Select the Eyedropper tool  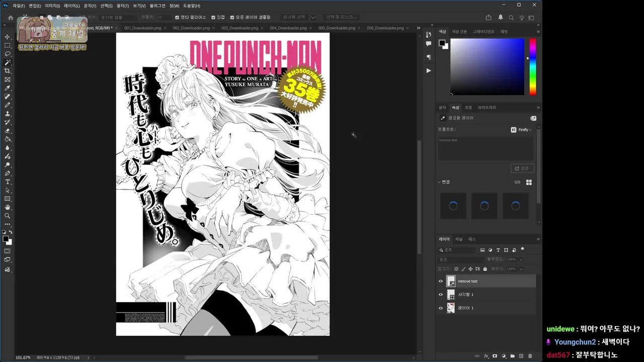click(8, 88)
